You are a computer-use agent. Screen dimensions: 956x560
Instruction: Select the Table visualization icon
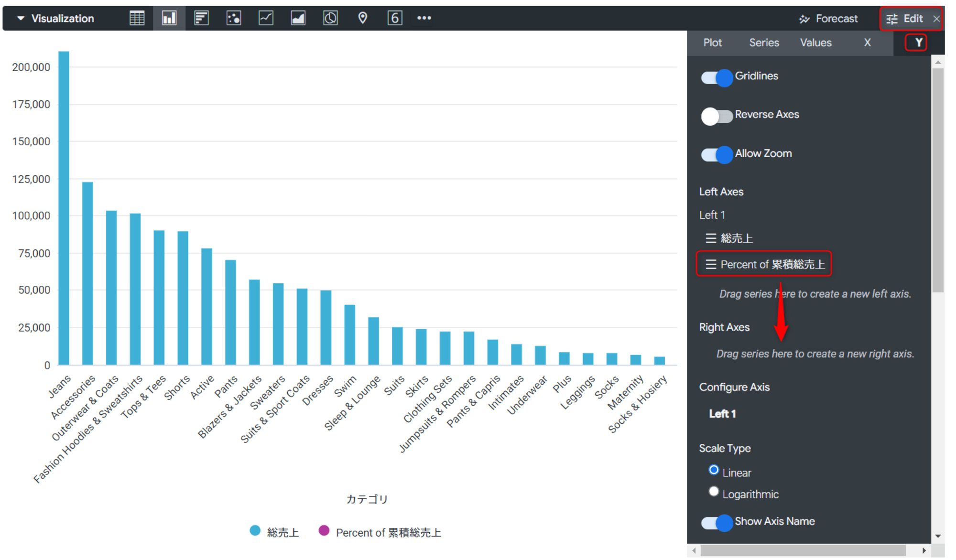click(x=137, y=19)
